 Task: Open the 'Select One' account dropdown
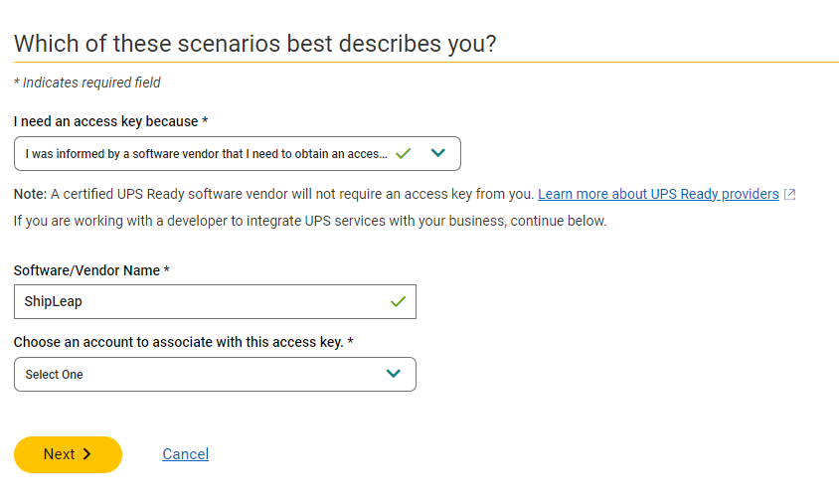199,374
